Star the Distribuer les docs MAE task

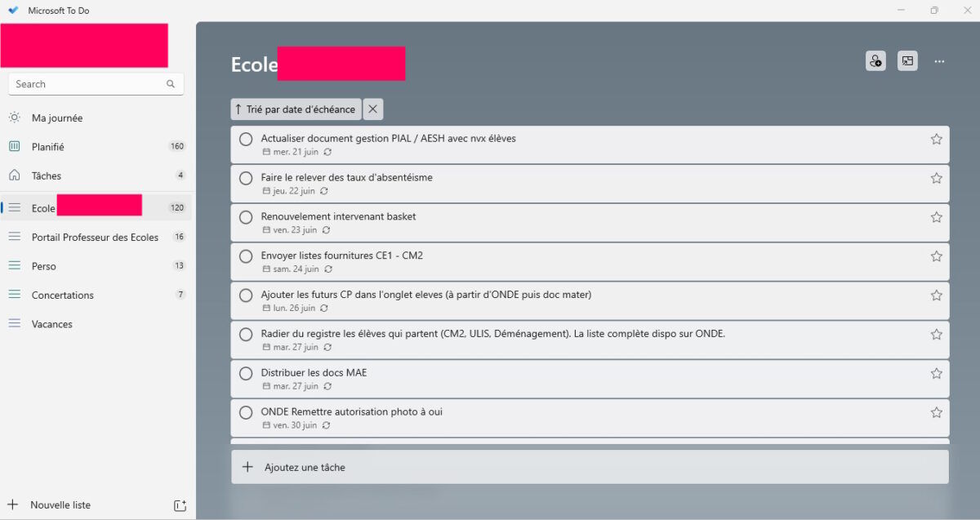937,373
